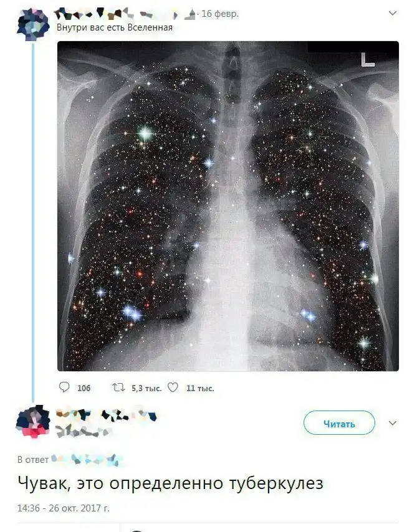Click the retweet arrows icon

click(x=117, y=387)
